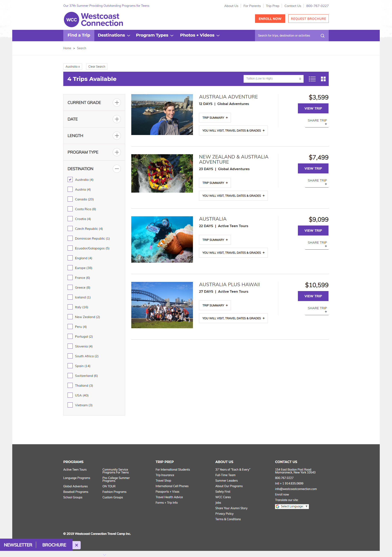Viewport: 392px width, 557px height.
Task: Uncheck the Australia destination checkbox
Action: [70, 180]
